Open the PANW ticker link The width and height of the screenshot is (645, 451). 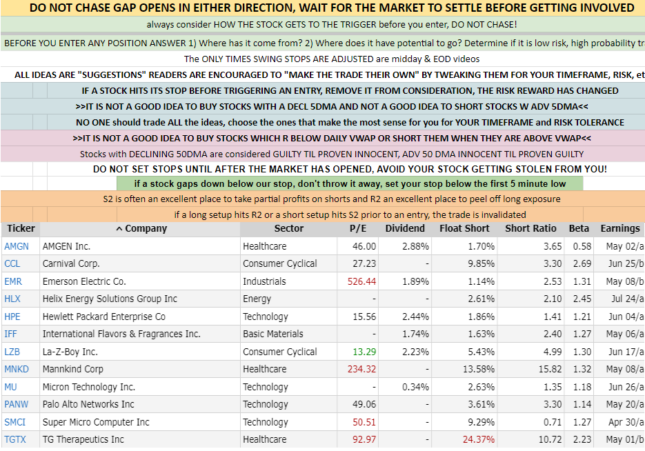[x=16, y=404]
